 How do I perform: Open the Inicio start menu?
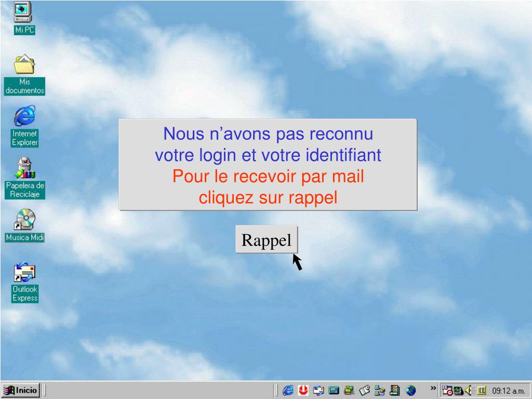pos(21,390)
